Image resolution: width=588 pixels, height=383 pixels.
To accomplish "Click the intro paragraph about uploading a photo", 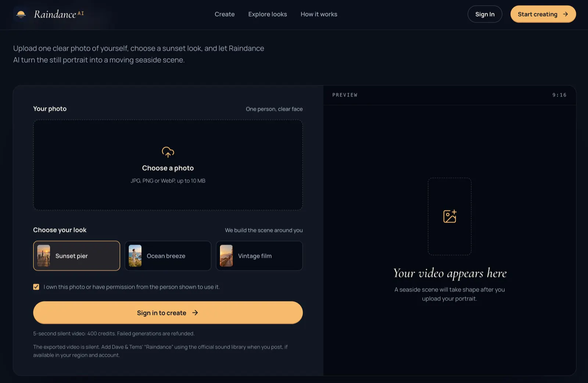I will 139,54.
